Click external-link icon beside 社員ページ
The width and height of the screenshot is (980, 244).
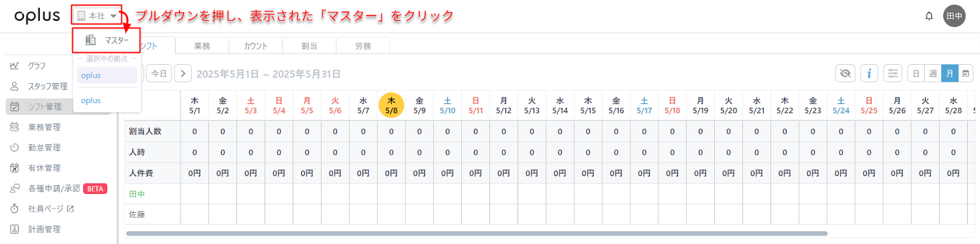click(70, 209)
